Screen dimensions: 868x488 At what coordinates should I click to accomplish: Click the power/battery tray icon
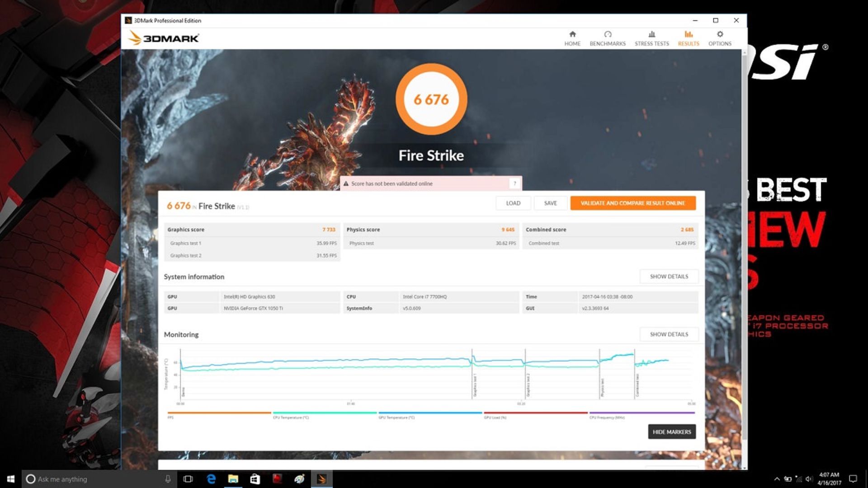coord(788,479)
